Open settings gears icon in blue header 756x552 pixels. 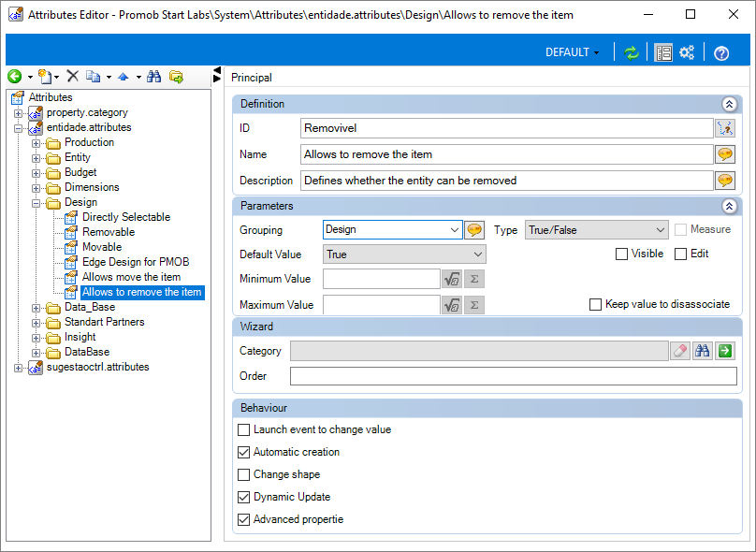coord(687,52)
